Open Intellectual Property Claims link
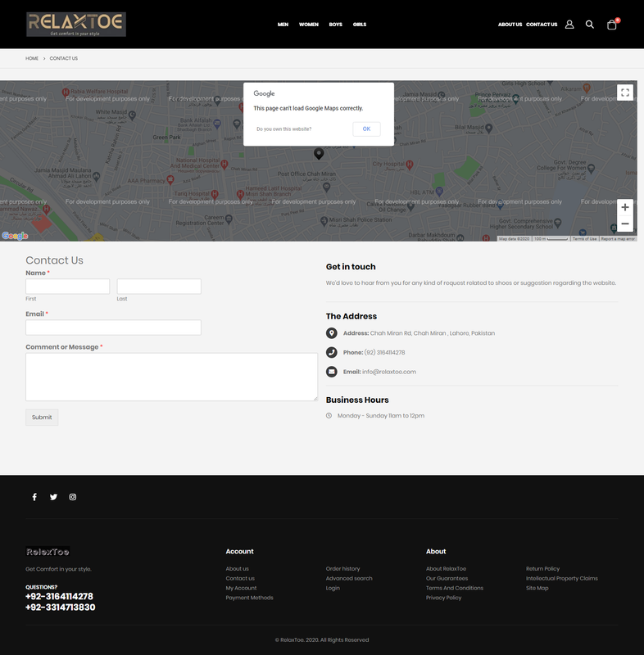This screenshot has height=655, width=644. tap(562, 579)
